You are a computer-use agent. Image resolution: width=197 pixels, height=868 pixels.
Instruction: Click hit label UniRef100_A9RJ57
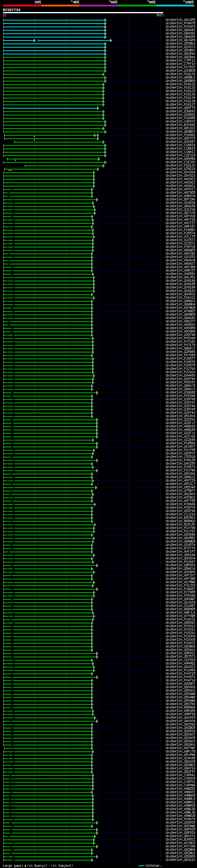point(180,270)
